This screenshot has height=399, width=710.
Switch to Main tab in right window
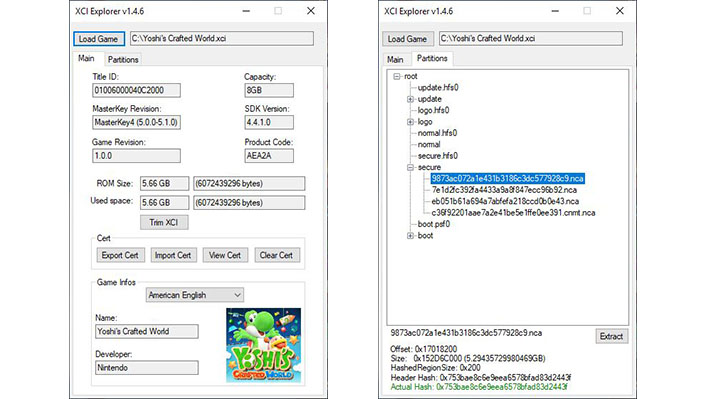(395, 60)
